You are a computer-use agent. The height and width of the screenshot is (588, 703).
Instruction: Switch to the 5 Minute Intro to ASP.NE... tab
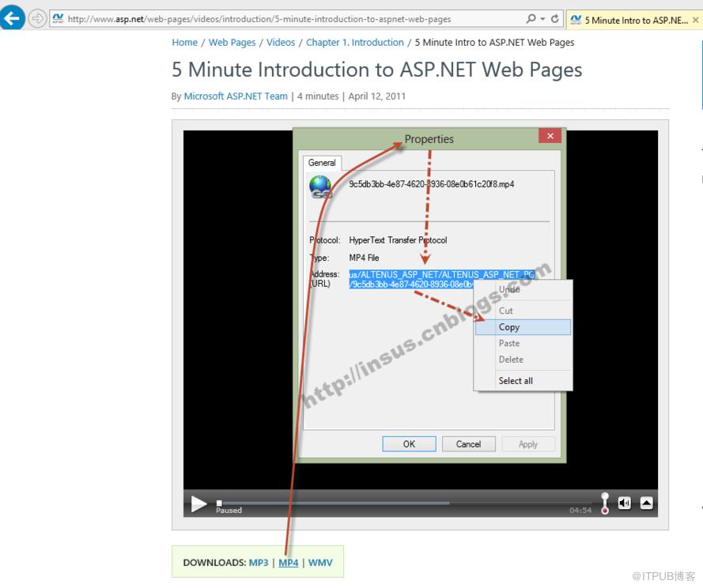click(635, 20)
